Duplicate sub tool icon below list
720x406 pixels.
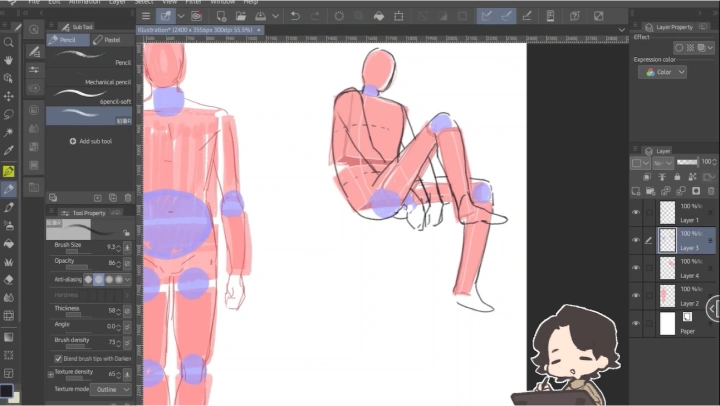tap(113, 198)
